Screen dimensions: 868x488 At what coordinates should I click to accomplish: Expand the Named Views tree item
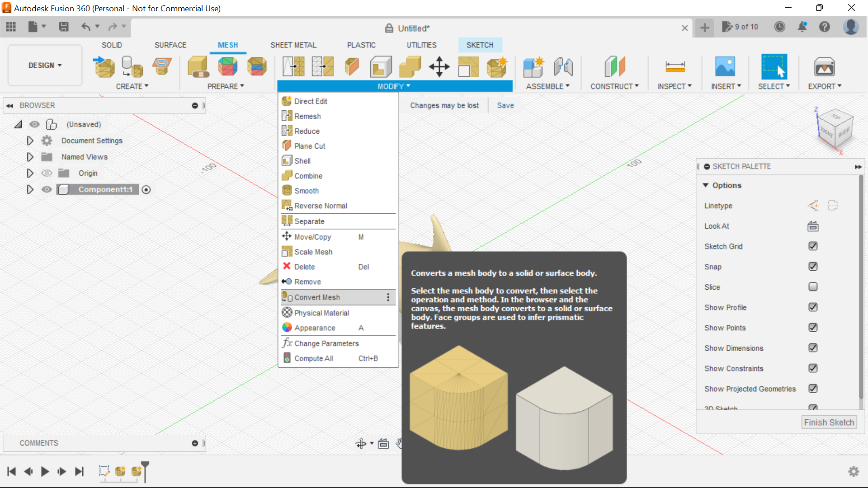(30, 157)
